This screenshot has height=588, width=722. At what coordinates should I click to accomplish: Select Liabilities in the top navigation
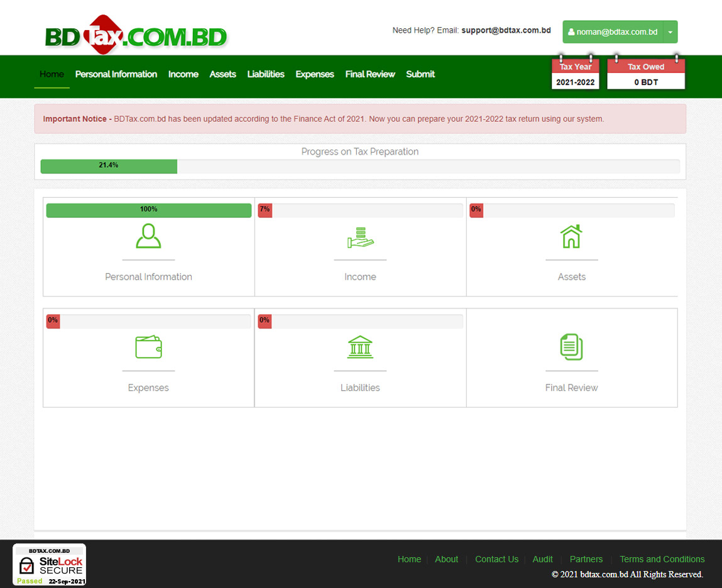[x=266, y=74]
